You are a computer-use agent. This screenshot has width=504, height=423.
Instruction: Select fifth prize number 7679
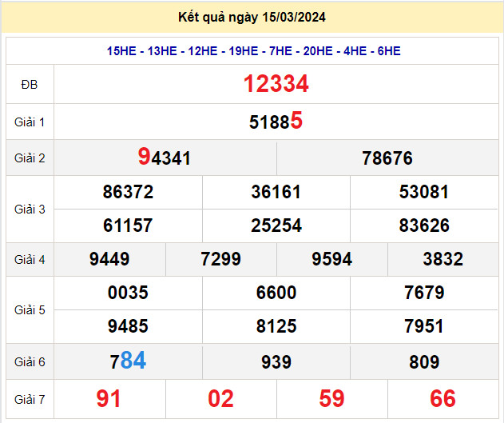tap(424, 293)
